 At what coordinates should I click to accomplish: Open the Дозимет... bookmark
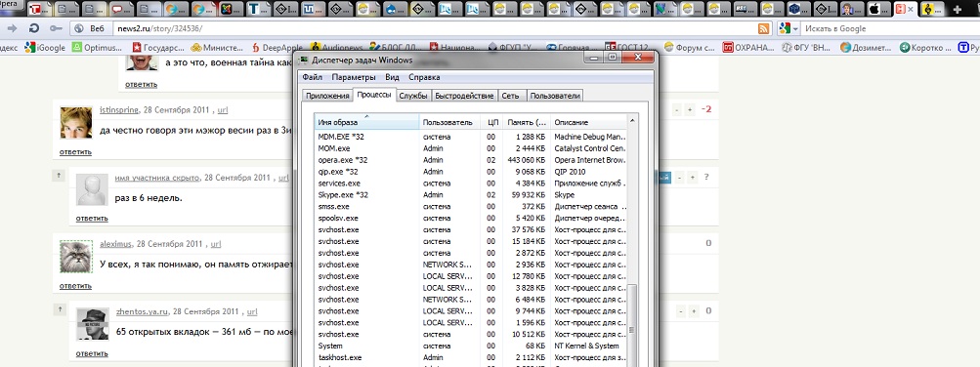(867, 48)
